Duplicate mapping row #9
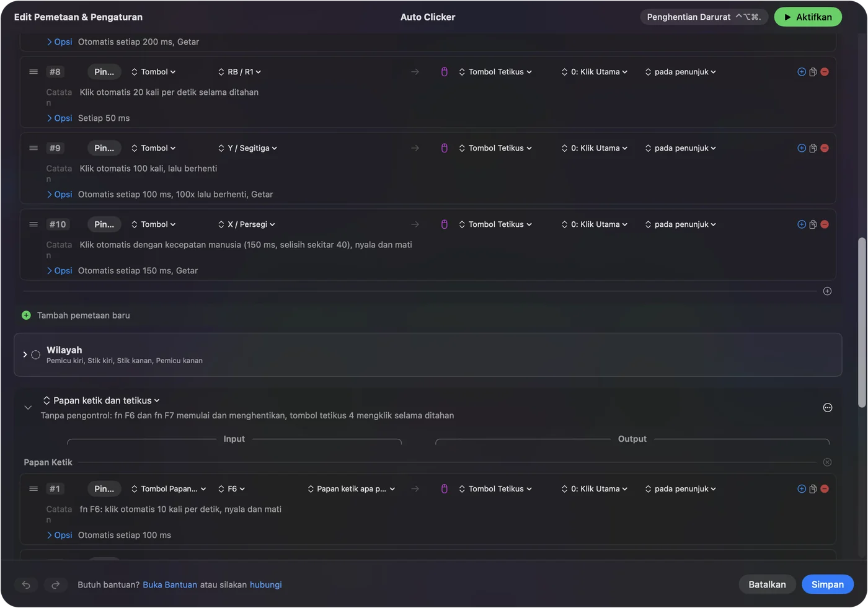Image resolution: width=868 pixels, height=608 pixels. tap(813, 148)
